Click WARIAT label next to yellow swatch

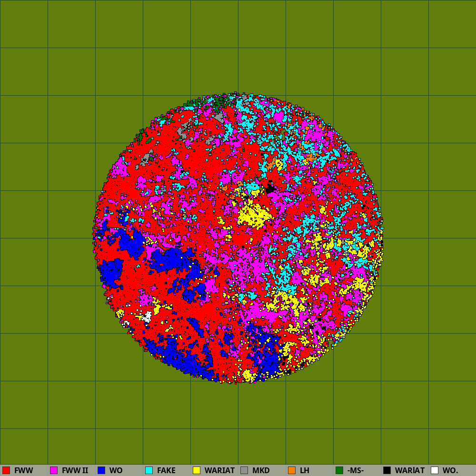(x=220, y=471)
